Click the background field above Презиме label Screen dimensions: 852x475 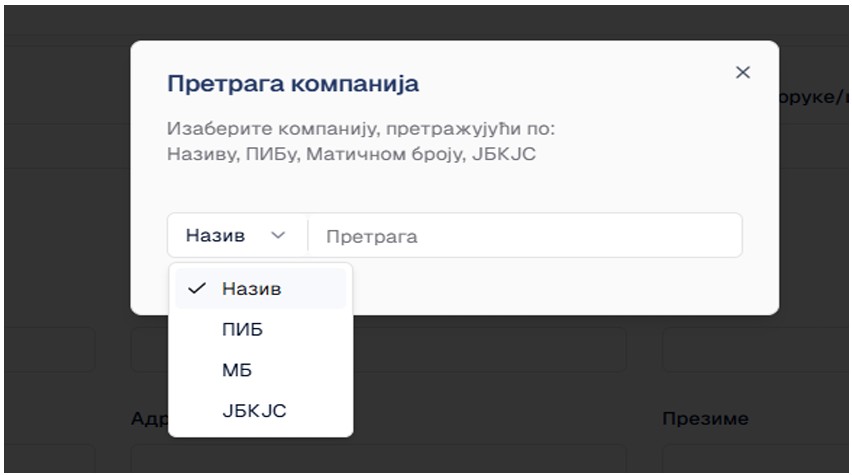pyautogui.click(x=755, y=350)
